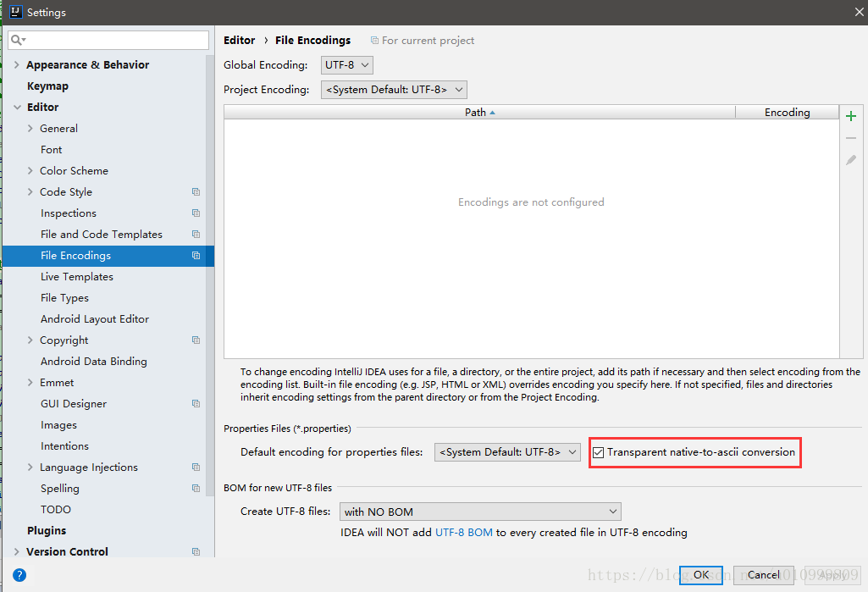868x592 pixels.
Task: Click icon beside For current project label
Action: (375, 41)
